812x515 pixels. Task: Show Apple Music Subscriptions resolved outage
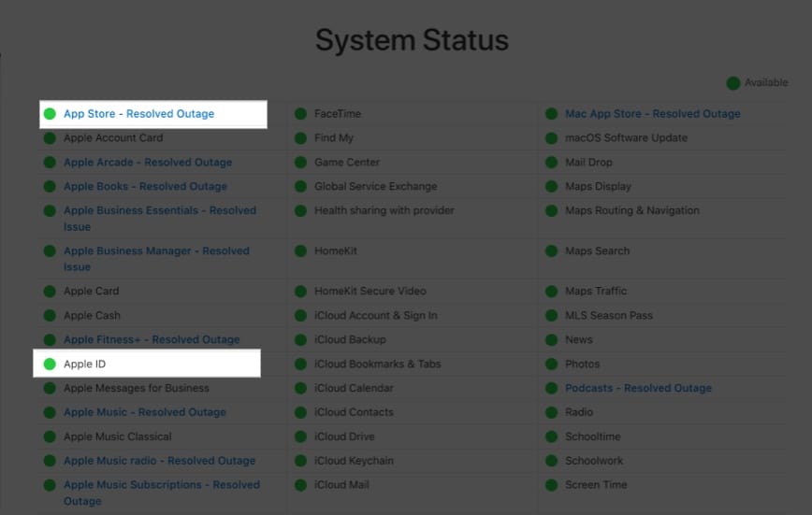(161, 485)
